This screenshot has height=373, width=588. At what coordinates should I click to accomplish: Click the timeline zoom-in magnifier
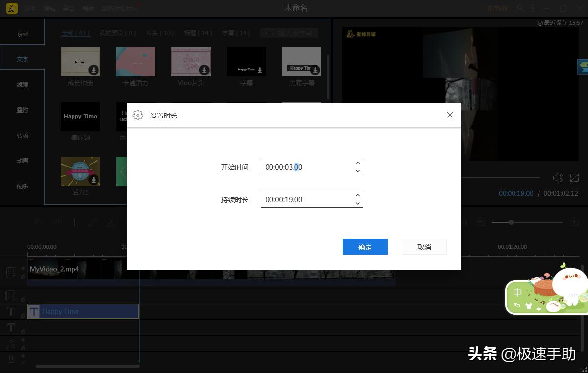click(575, 222)
